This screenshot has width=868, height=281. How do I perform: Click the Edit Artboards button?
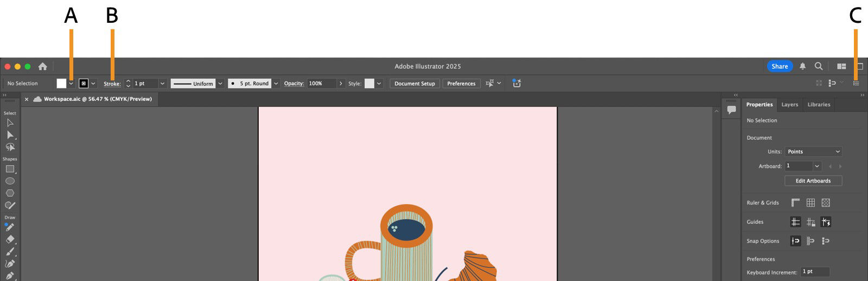coord(813,181)
